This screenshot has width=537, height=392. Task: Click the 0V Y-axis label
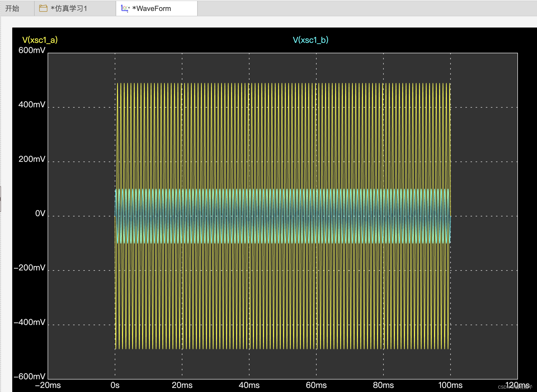40,213
